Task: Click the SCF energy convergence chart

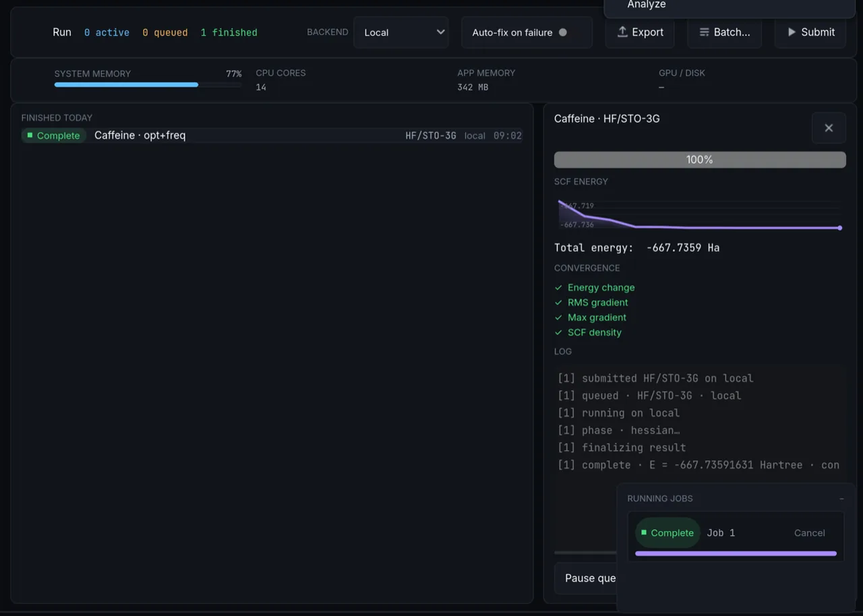Action: click(700, 215)
